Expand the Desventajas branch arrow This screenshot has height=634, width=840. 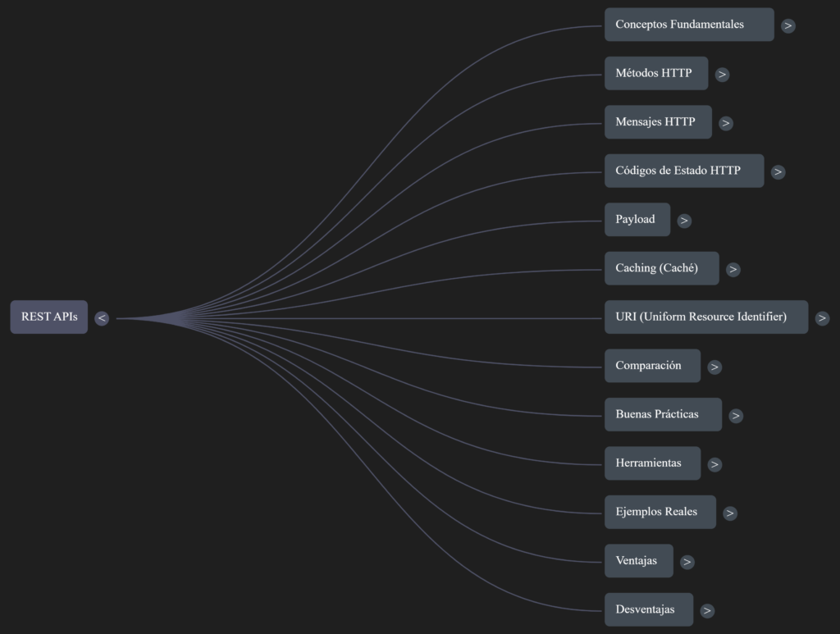(x=707, y=611)
